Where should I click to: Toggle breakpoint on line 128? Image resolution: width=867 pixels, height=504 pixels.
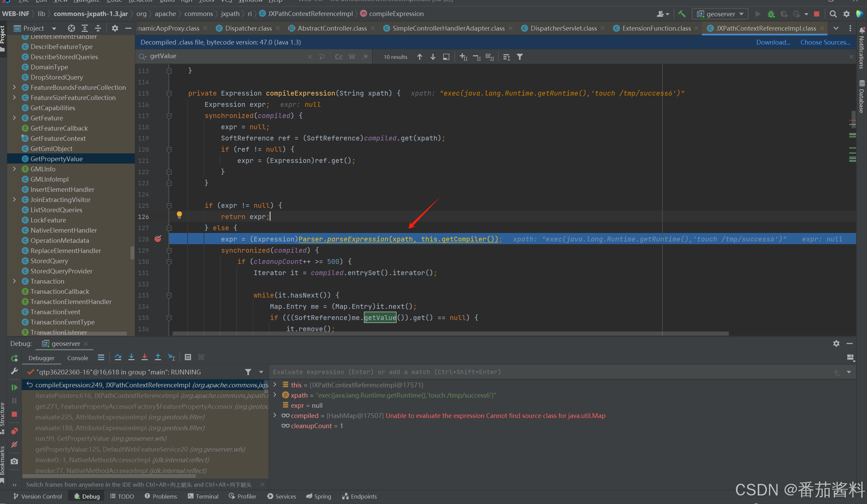(158, 239)
